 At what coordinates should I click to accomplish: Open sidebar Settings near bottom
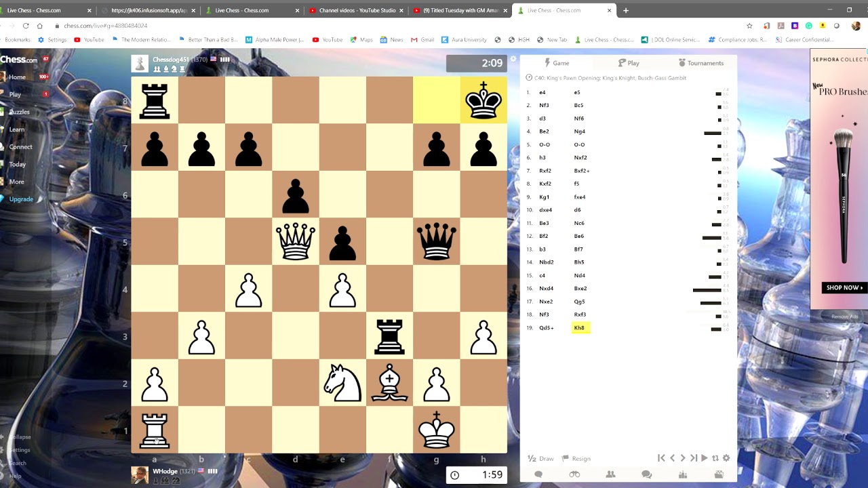[20, 450]
